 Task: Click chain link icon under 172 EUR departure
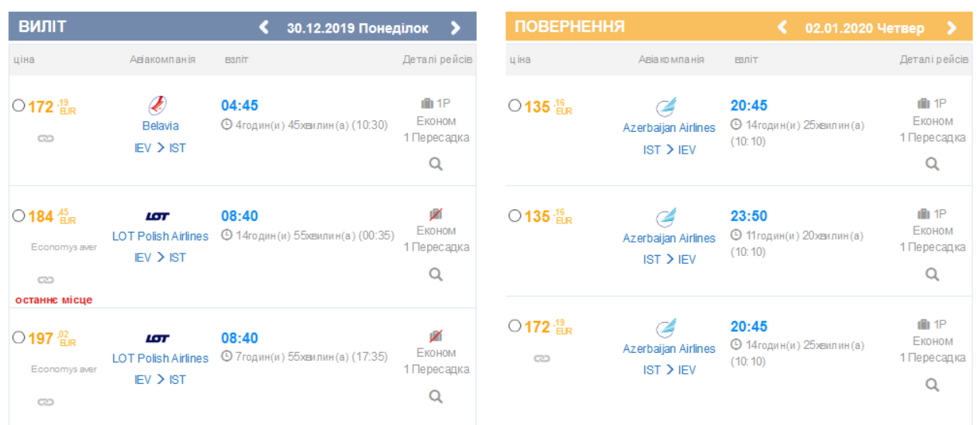click(x=46, y=138)
